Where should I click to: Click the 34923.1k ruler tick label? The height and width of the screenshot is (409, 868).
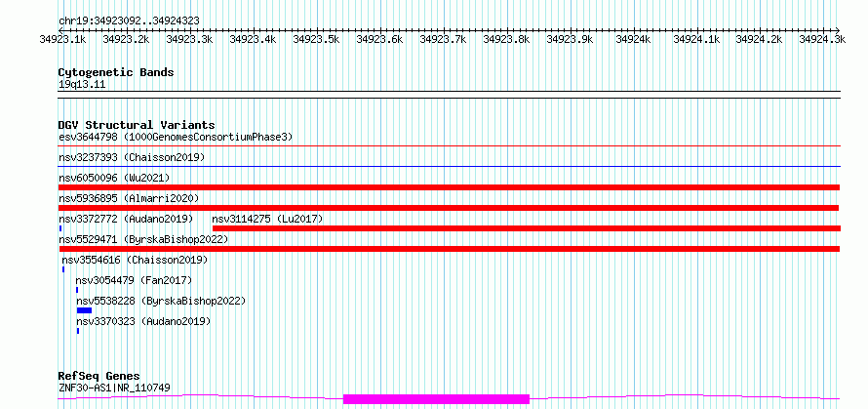tap(62, 39)
